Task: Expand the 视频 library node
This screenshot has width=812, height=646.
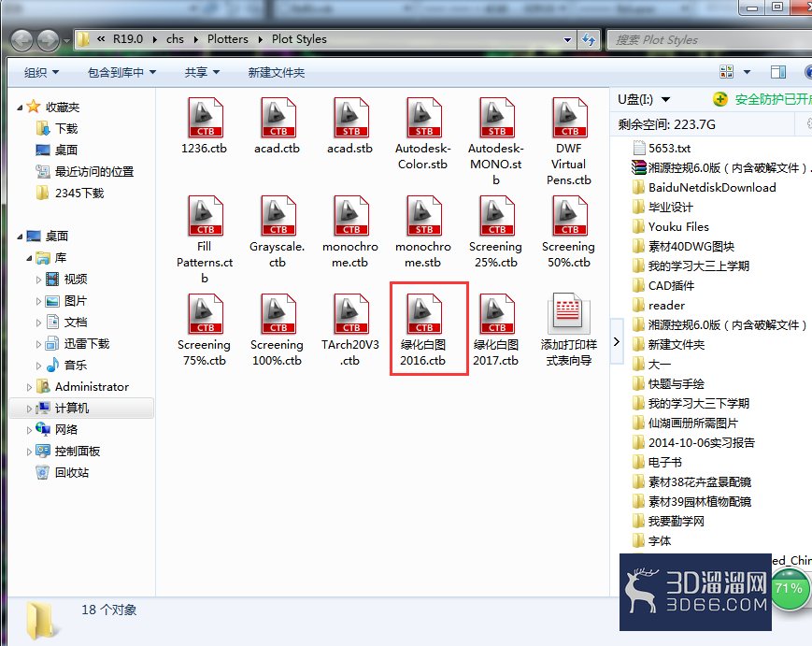Action: (38, 280)
